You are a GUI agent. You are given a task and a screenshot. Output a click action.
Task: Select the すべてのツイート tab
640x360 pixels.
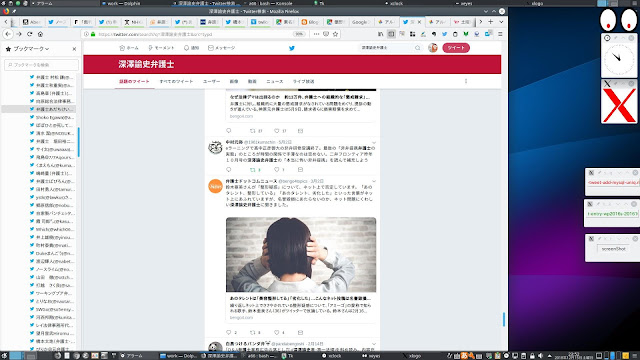(176, 81)
